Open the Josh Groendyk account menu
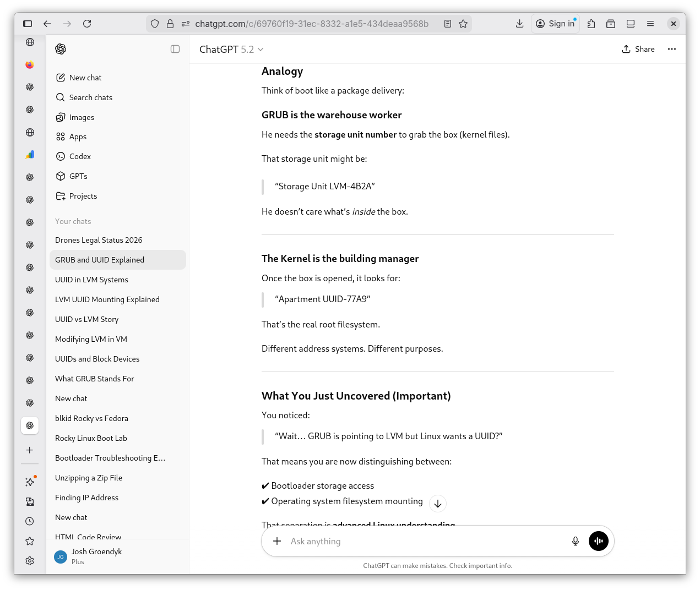 tap(96, 556)
